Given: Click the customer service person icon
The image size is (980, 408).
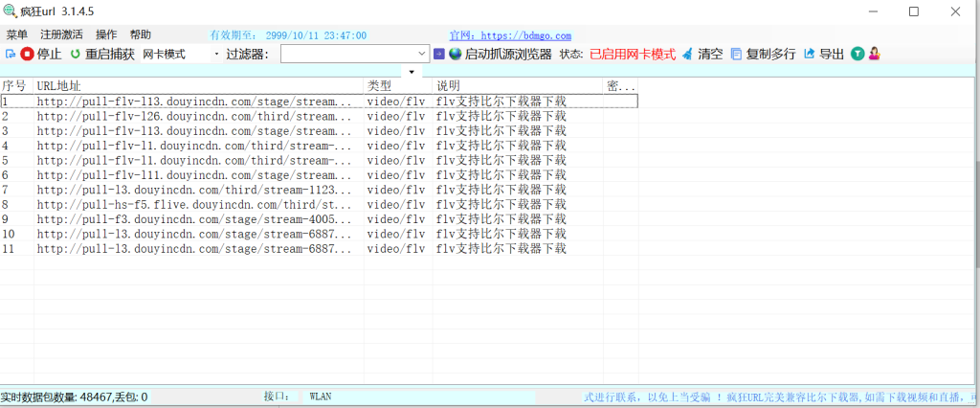Looking at the screenshot, I should point(874,54).
